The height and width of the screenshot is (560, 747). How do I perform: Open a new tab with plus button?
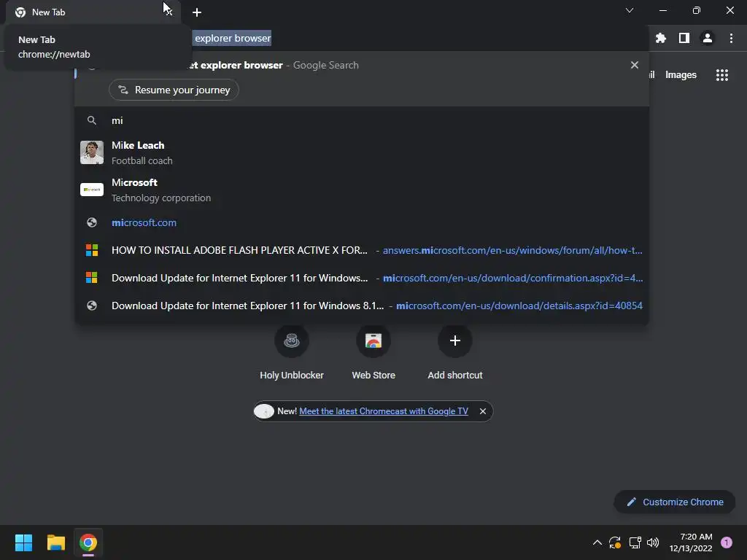click(x=197, y=12)
